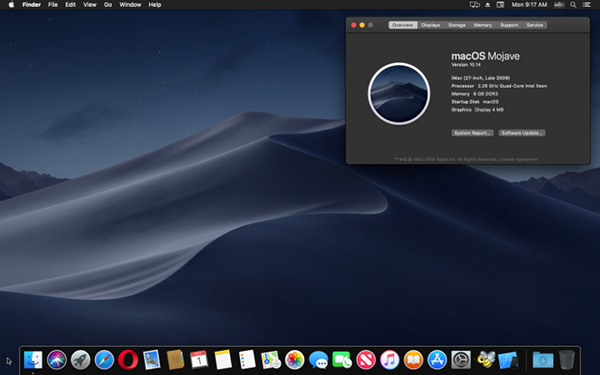Click the Mon 9:17 AM clock
Image resolution: width=600 pixels, height=375 pixels.
tap(529, 5)
